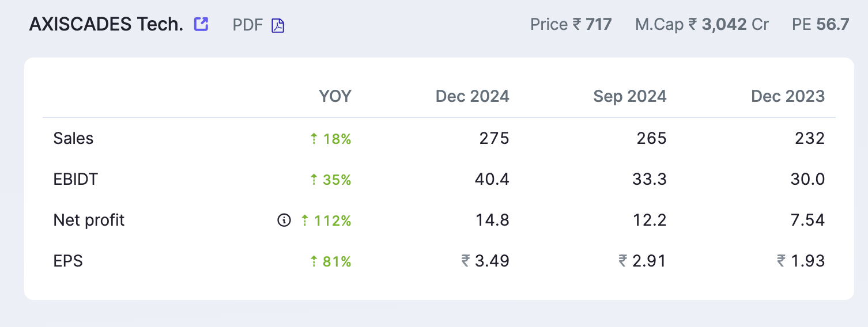Click the 112% net profit growth value
This screenshot has width=868, height=327.
pos(333,220)
